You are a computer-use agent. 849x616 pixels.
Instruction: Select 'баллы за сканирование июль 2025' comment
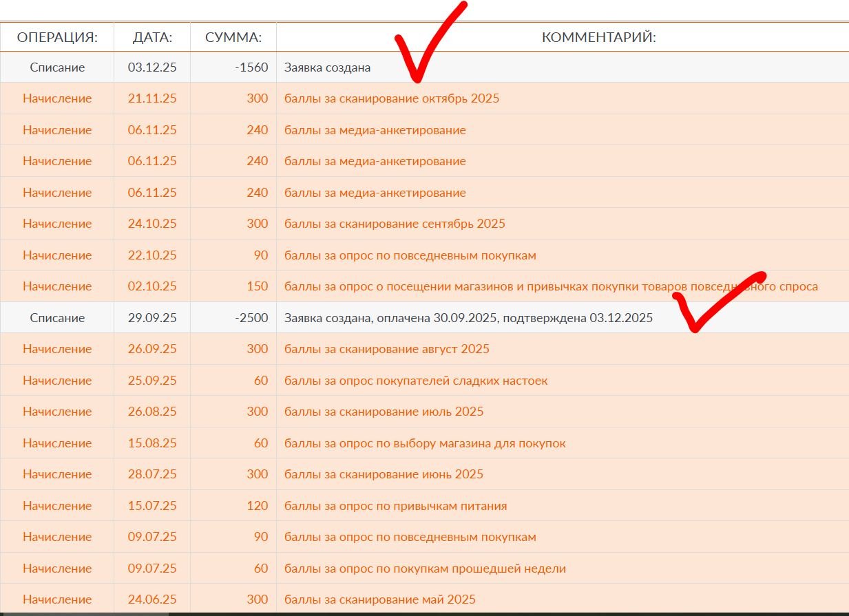(384, 412)
